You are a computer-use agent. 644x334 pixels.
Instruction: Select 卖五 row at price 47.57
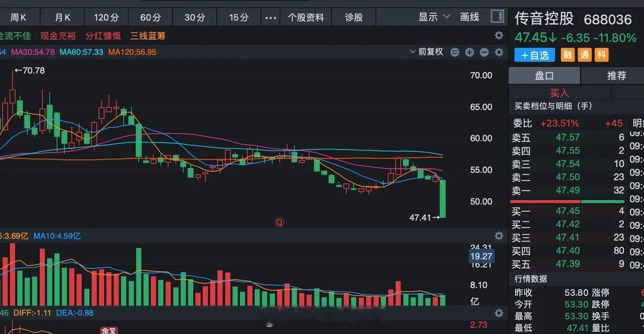coord(568,137)
